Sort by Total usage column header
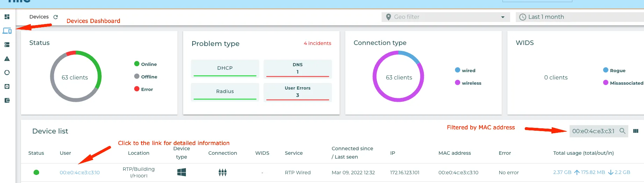 [584, 153]
